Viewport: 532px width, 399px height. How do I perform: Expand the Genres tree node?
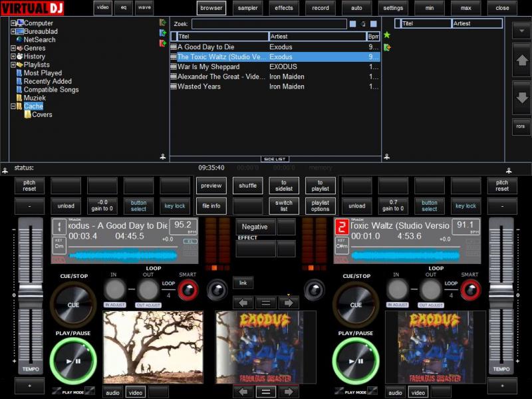click(13, 48)
